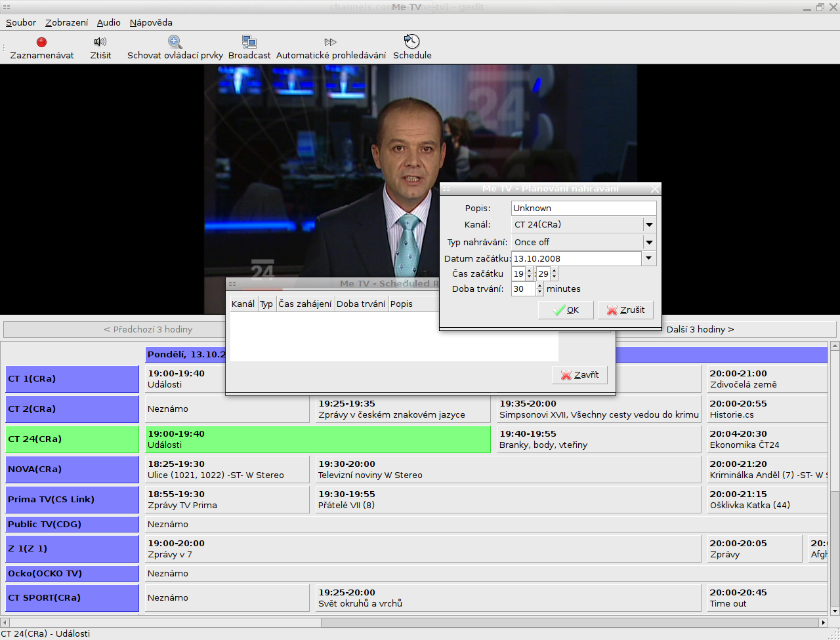Expand the Datum začátku date dropdown

(x=649, y=258)
